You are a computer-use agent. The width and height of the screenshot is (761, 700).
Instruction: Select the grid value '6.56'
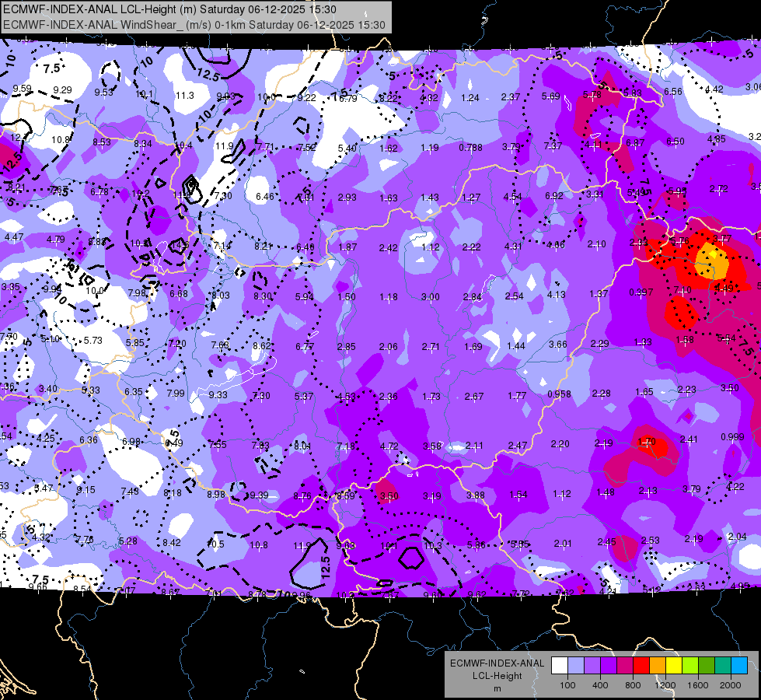(673, 91)
